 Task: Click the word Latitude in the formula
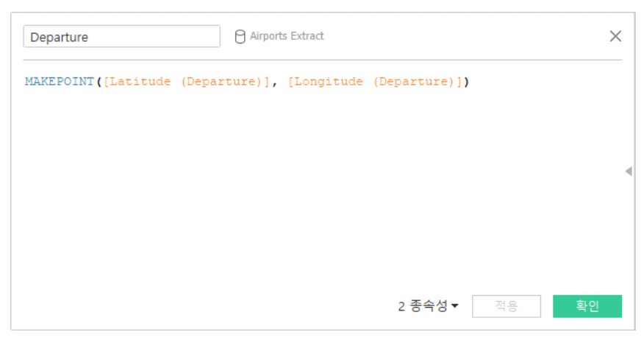pos(142,82)
